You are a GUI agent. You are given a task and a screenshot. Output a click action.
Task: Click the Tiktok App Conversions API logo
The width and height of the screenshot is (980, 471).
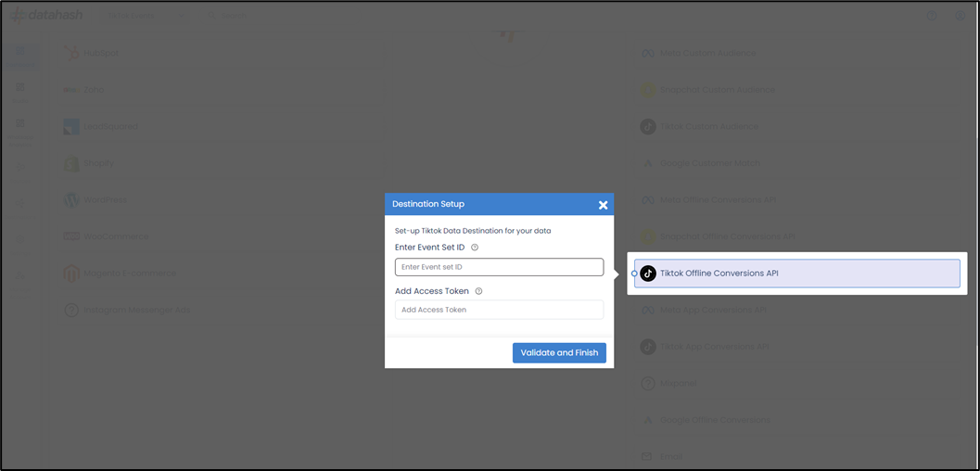648,347
